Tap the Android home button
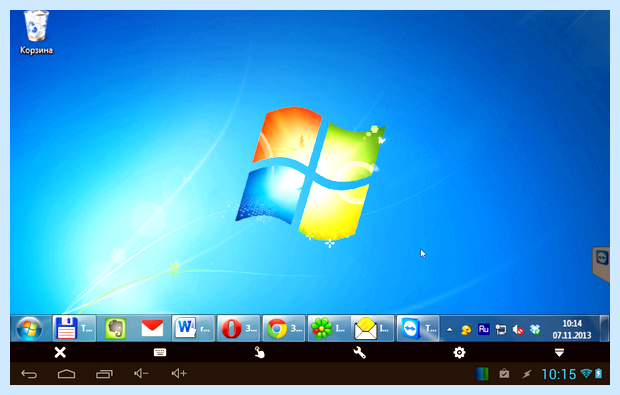Image resolution: width=620 pixels, height=395 pixels. pos(66,374)
